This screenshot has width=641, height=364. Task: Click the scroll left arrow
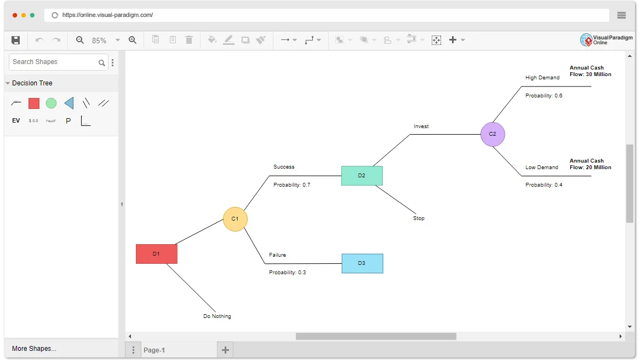click(x=130, y=336)
